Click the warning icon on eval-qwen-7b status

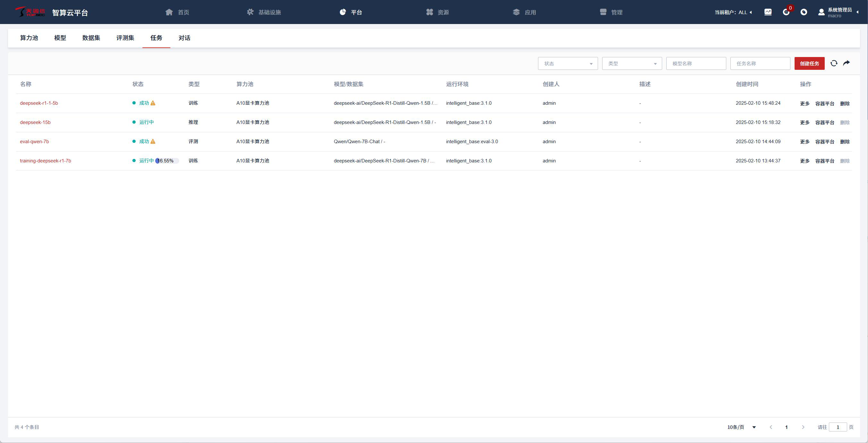click(x=153, y=141)
